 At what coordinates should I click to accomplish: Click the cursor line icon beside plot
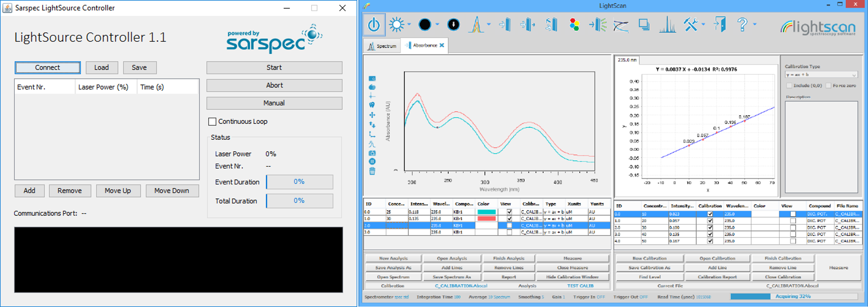[x=372, y=96]
